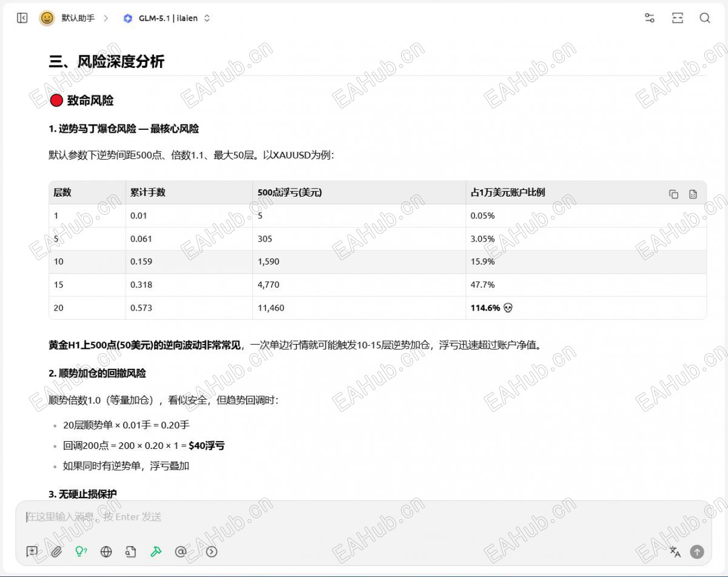Attach a file with the paperclip icon
Screen dimensions: 728x577
click(x=56, y=552)
